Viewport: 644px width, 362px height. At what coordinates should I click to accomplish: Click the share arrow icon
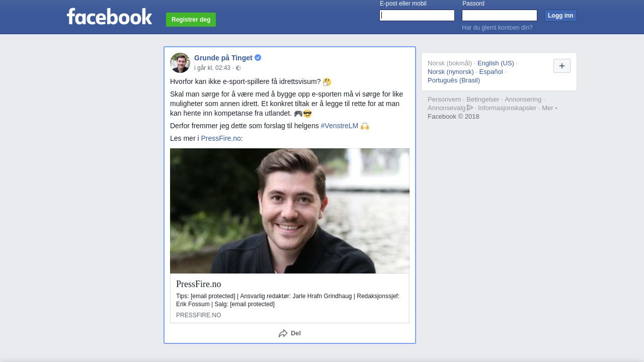[283, 333]
